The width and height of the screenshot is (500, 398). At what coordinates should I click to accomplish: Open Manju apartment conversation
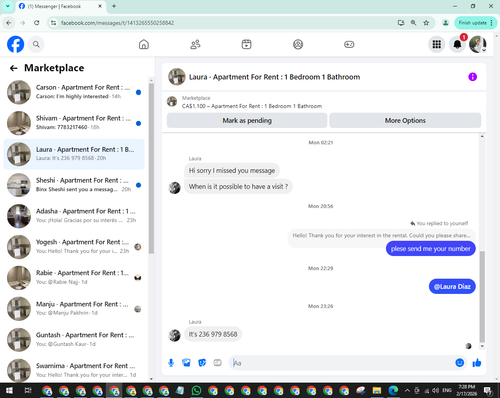click(x=74, y=309)
